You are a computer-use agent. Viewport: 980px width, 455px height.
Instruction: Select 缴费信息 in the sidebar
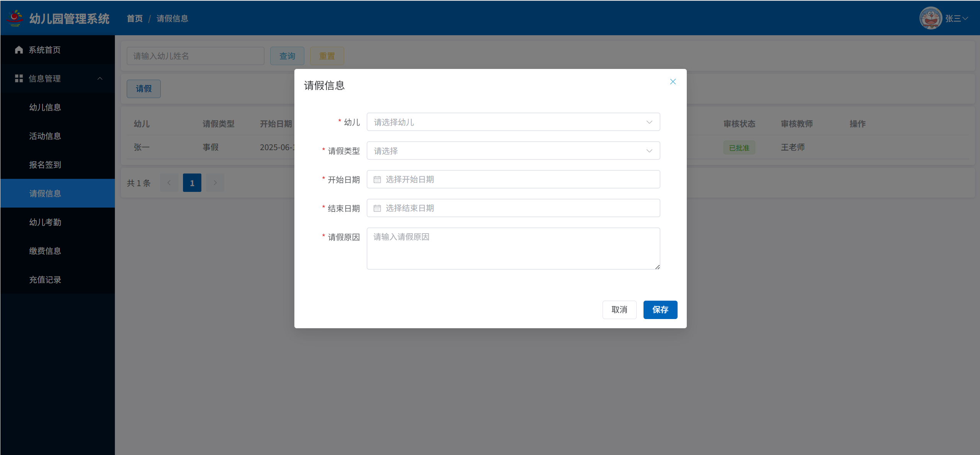pyautogui.click(x=45, y=251)
